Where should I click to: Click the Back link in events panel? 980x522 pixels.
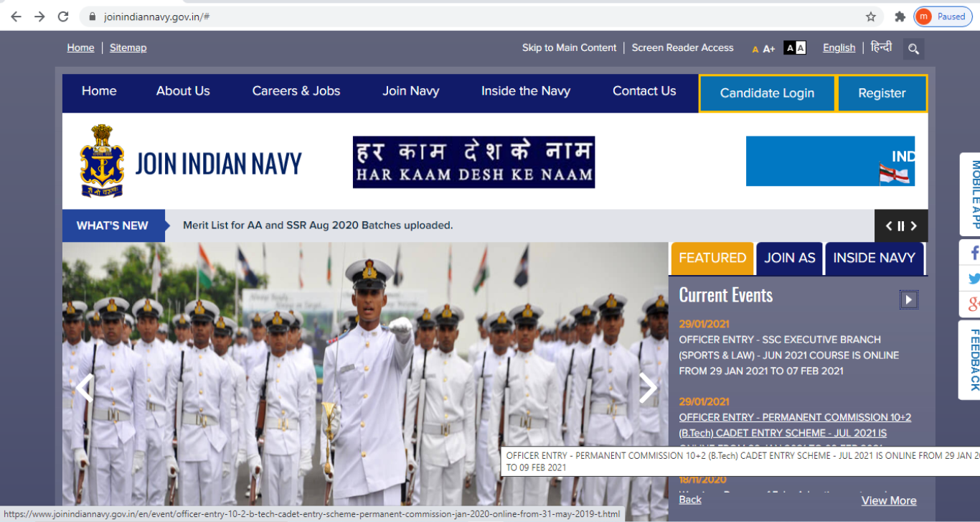[x=690, y=500]
